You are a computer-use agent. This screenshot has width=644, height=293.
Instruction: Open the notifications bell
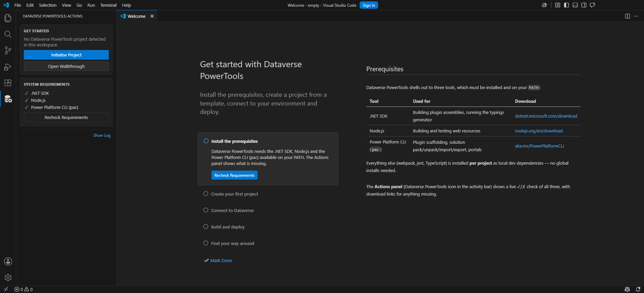coord(638,289)
